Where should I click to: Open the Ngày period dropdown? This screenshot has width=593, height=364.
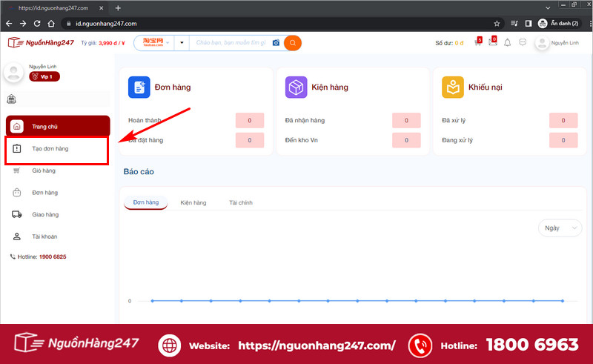pos(560,228)
